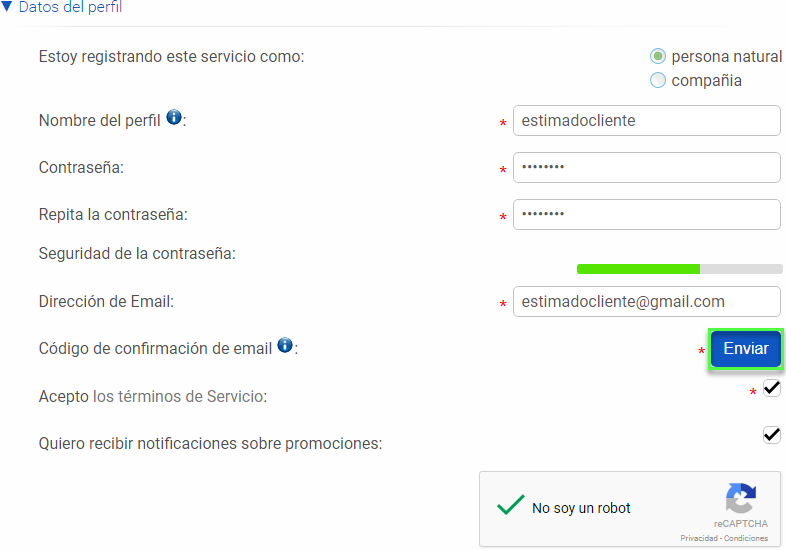Viewport: 786px width, 551px height.
Task: Click info icon beside Nombre del perfil
Action: pos(174,117)
